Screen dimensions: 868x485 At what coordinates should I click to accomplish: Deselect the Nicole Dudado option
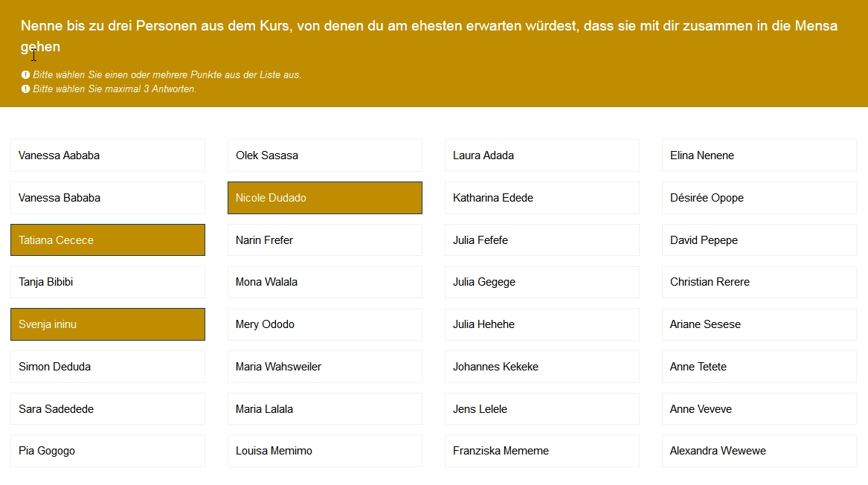tap(325, 198)
